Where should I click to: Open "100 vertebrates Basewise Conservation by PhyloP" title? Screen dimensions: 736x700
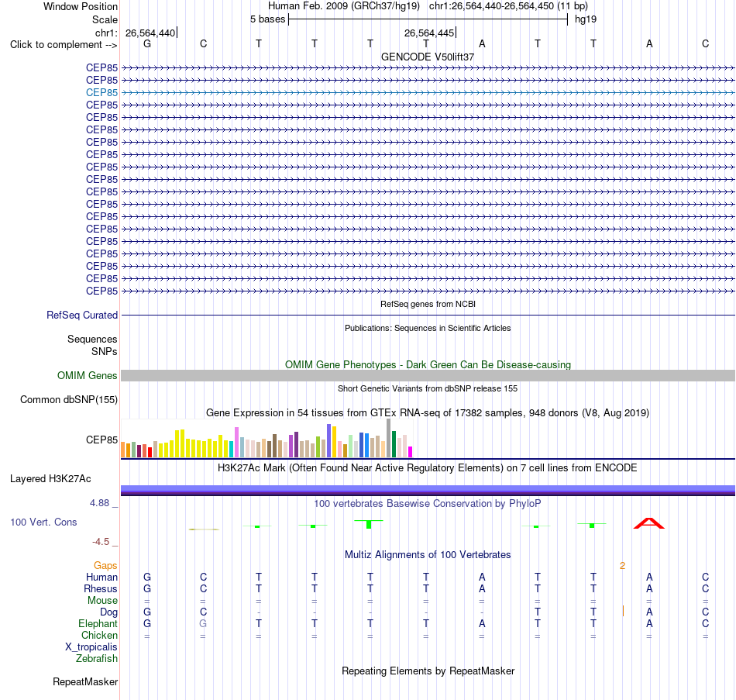pyautogui.click(x=428, y=504)
